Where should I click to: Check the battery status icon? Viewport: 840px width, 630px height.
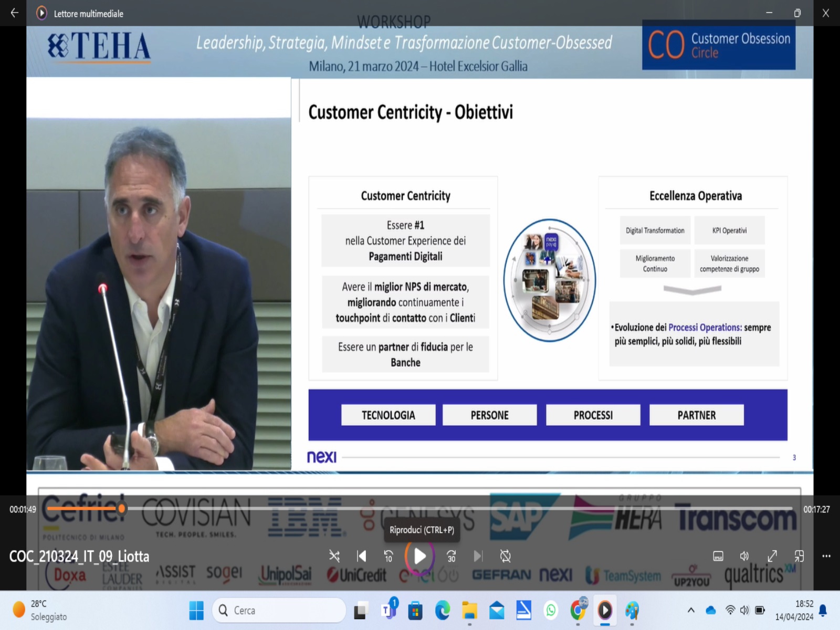pyautogui.click(x=760, y=610)
